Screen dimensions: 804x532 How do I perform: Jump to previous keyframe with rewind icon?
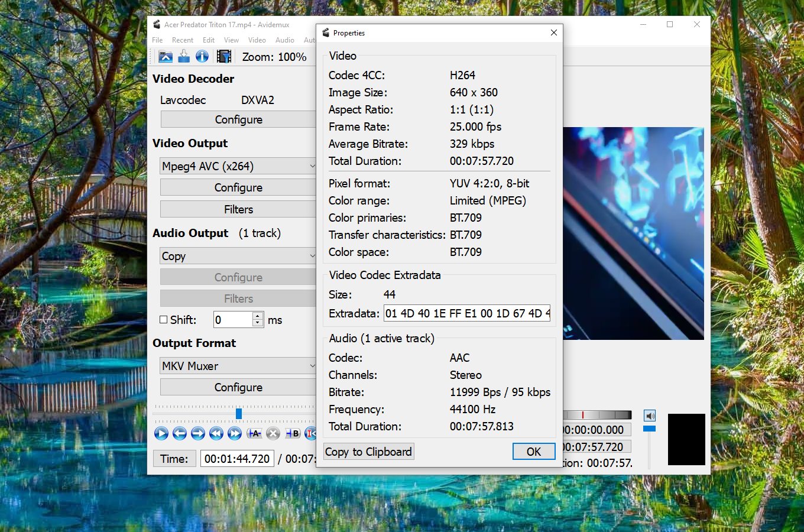pos(216,433)
